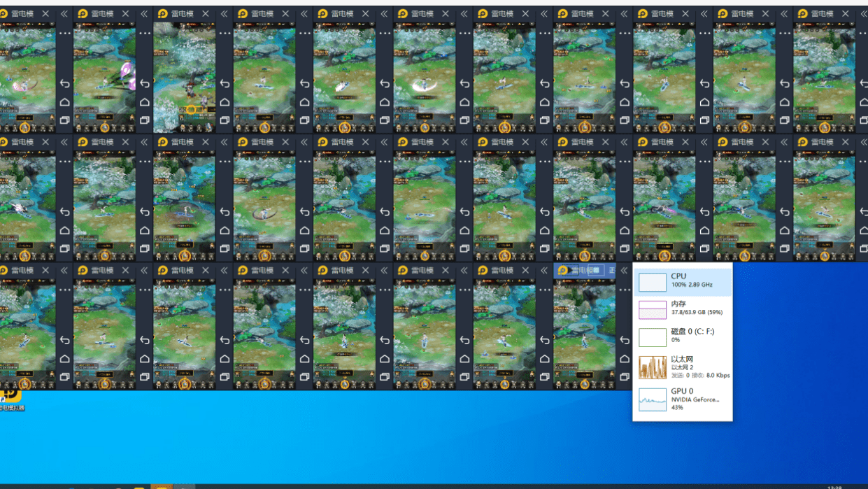
Task: Select the 内存 memory entry
Action: 683,309
